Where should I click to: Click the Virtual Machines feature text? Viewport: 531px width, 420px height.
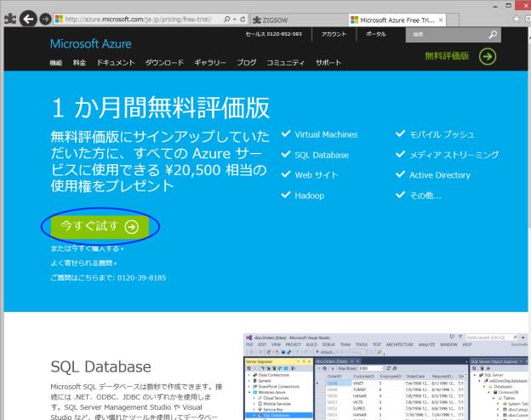[x=326, y=134]
